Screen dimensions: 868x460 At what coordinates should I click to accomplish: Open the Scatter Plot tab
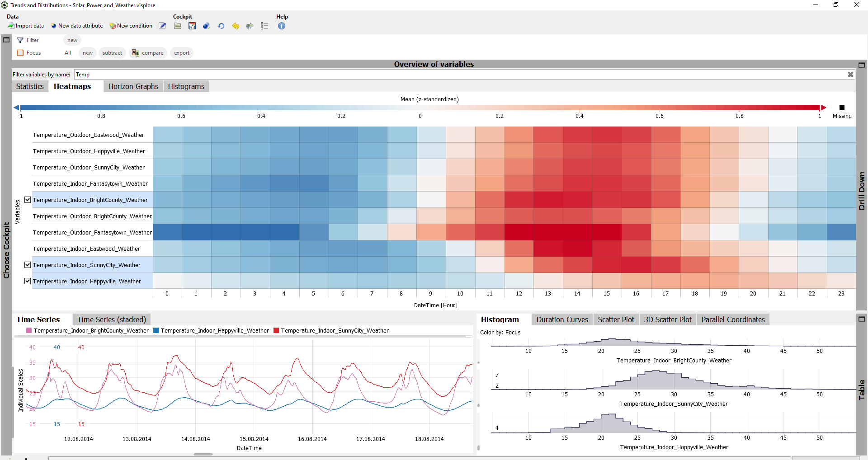click(x=616, y=319)
